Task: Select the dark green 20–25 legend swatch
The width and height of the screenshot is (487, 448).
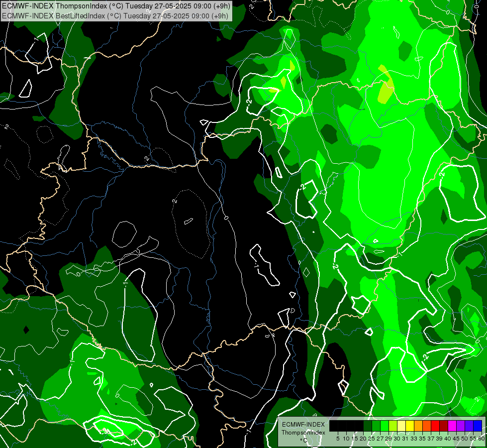Action: tap(368, 426)
